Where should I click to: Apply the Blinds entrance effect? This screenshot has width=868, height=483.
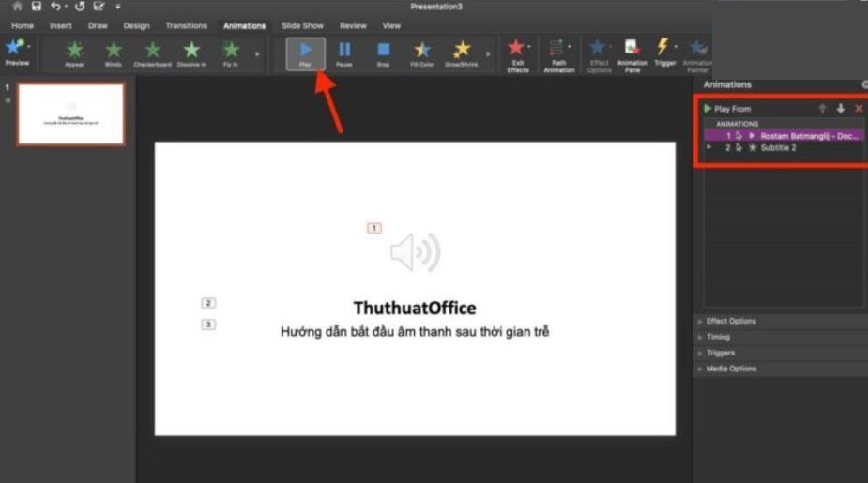pyautogui.click(x=114, y=53)
